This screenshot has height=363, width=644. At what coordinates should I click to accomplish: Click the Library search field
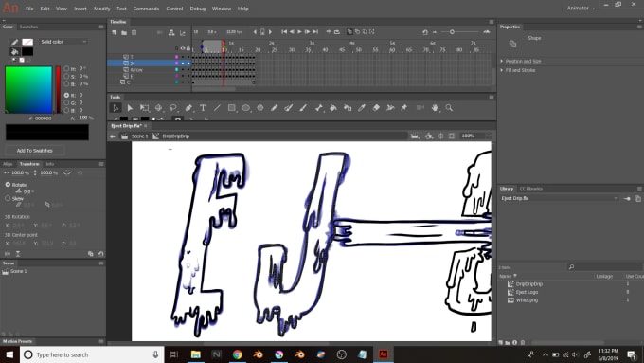(x=605, y=267)
